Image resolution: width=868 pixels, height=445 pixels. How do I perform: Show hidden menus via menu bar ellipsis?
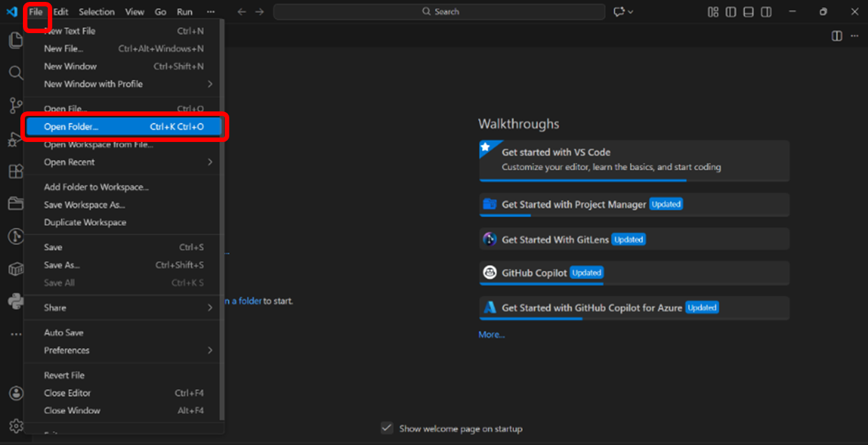point(211,11)
